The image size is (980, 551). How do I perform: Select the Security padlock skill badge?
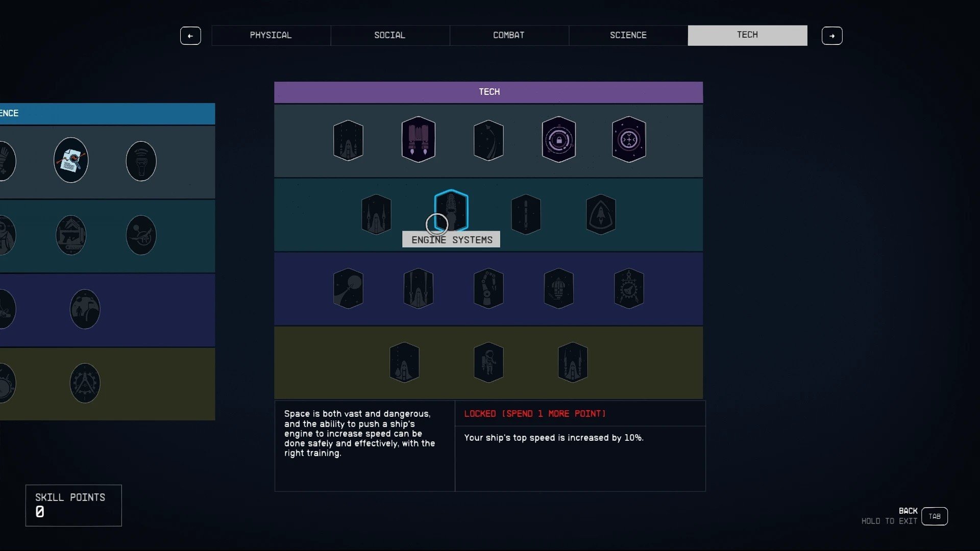(x=558, y=139)
